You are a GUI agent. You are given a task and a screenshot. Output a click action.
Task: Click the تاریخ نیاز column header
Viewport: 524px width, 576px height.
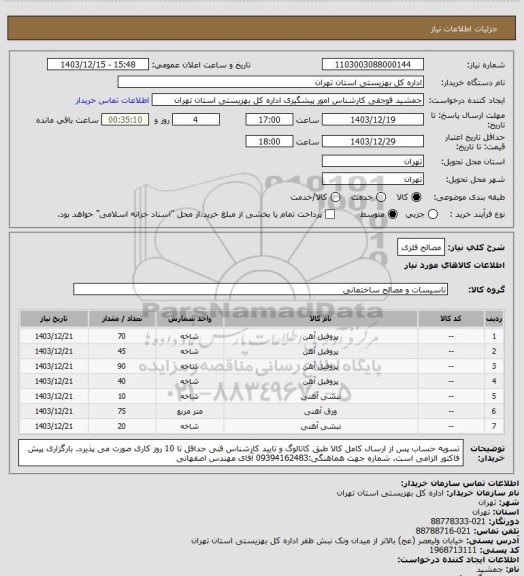click(x=54, y=318)
